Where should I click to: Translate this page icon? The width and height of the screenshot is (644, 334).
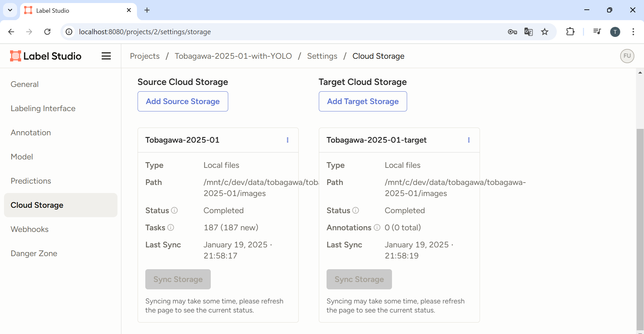(529, 32)
